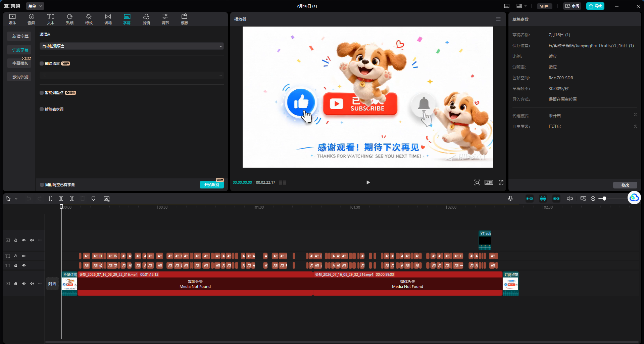Viewport: 644px width, 344px height.
Task: Hide the first text track eye icon
Action: pos(24,256)
